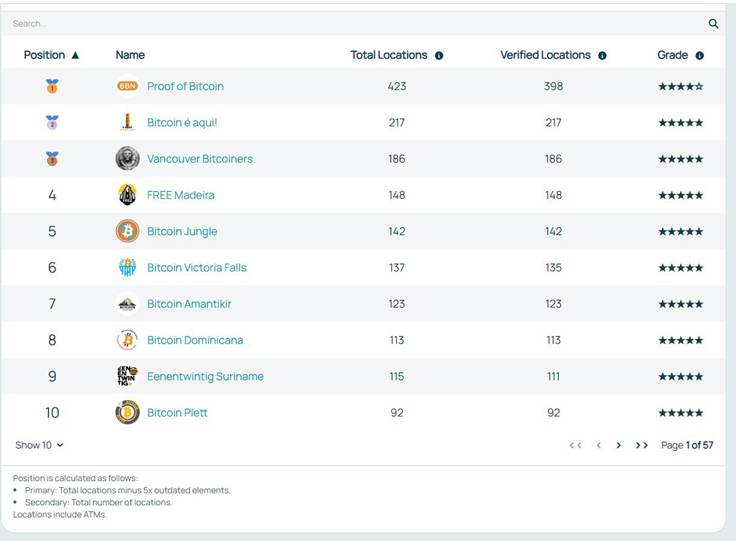Viewport: 736px width, 541px height.
Task: Open the Bitcoin Victoria Falls link
Action: 197,267
